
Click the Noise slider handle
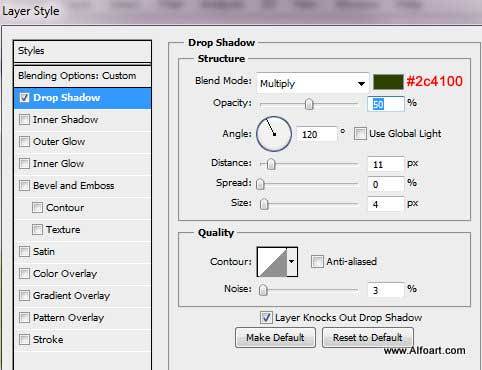(263, 290)
